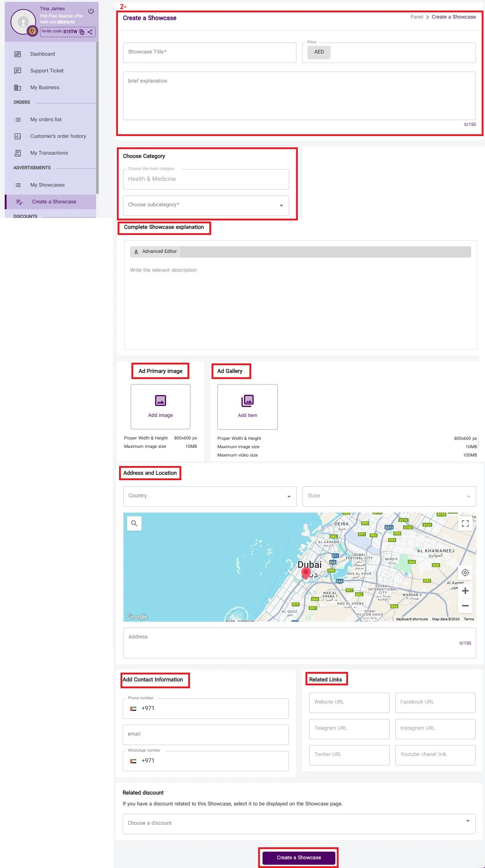
Task: Toggle map fullscreen view
Action: [465, 523]
